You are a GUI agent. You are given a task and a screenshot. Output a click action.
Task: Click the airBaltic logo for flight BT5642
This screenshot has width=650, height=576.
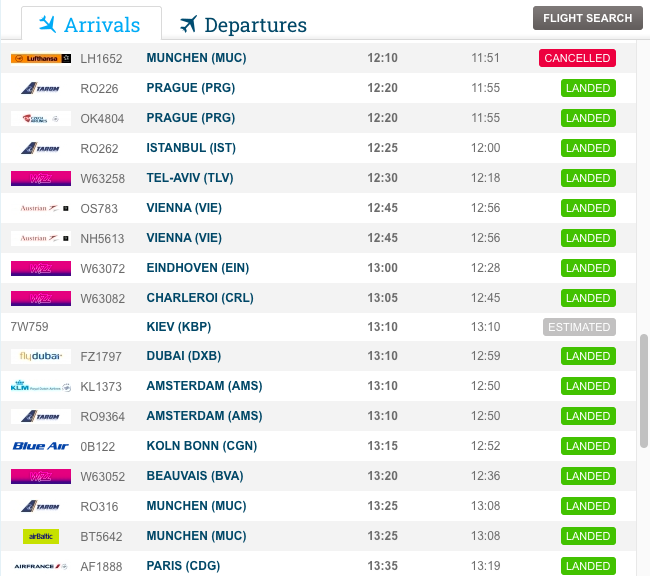point(41,536)
